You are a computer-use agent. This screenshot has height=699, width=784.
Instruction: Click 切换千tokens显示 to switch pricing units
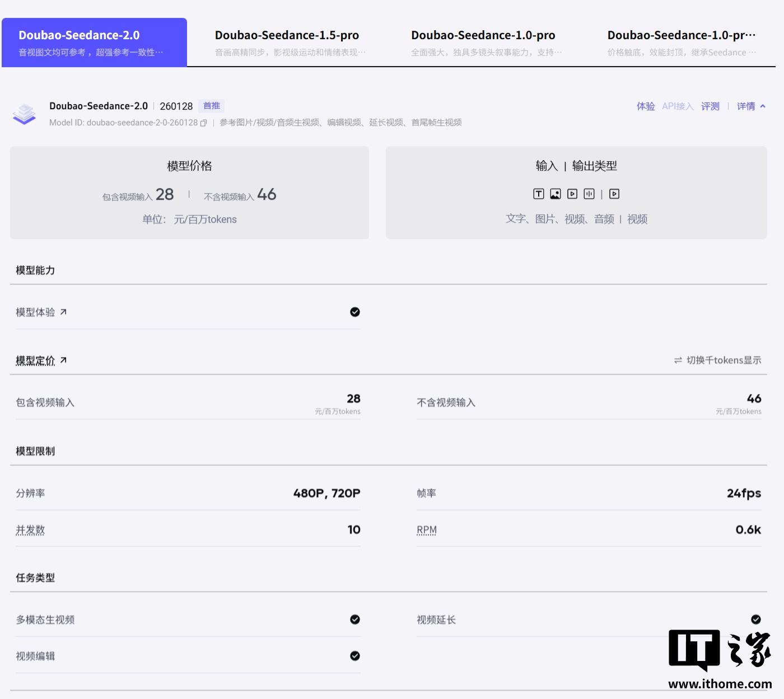(x=723, y=360)
